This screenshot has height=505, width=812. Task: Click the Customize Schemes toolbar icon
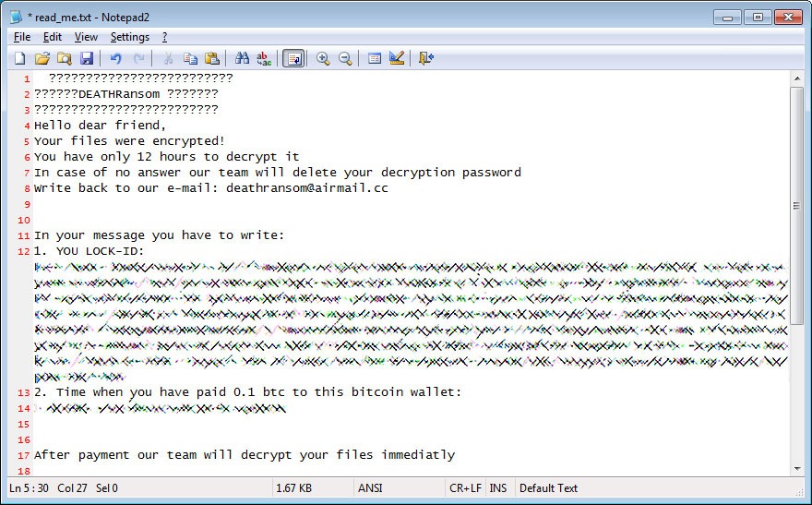coord(397,58)
